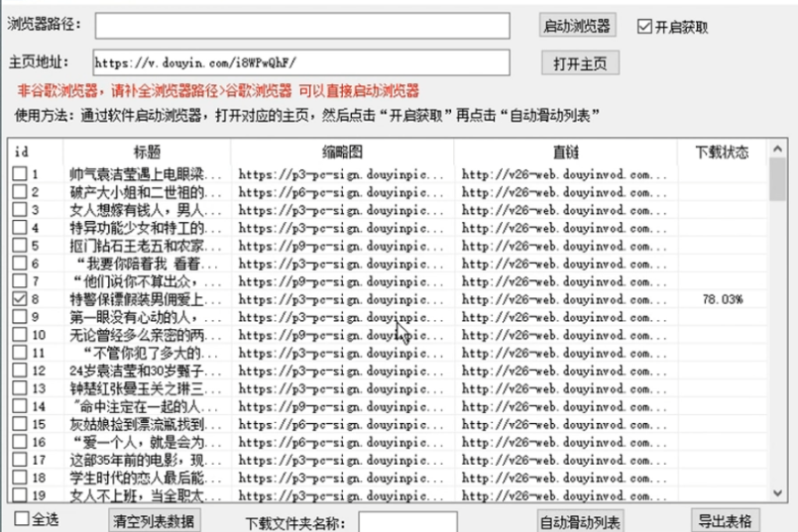Click the 标题 column header
This screenshot has height=532, width=798.
click(x=147, y=152)
